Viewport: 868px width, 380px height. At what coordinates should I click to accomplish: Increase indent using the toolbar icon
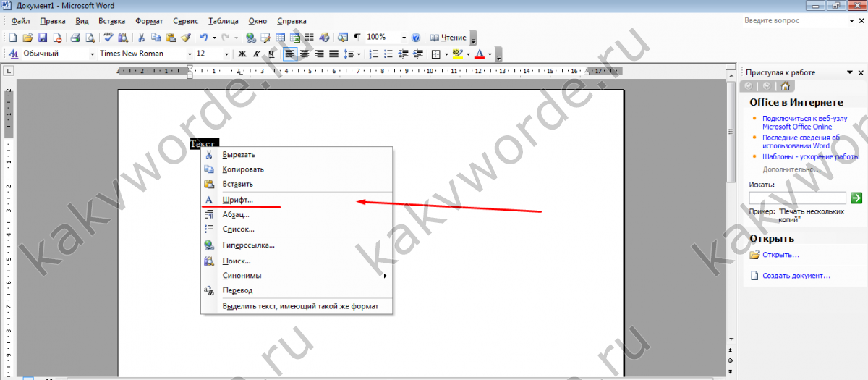point(418,54)
